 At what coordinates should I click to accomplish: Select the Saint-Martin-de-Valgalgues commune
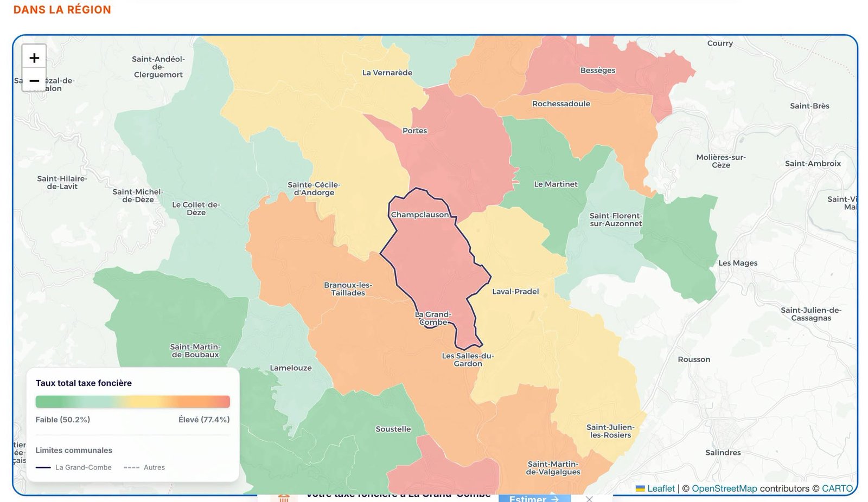click(x=553, y=468)
